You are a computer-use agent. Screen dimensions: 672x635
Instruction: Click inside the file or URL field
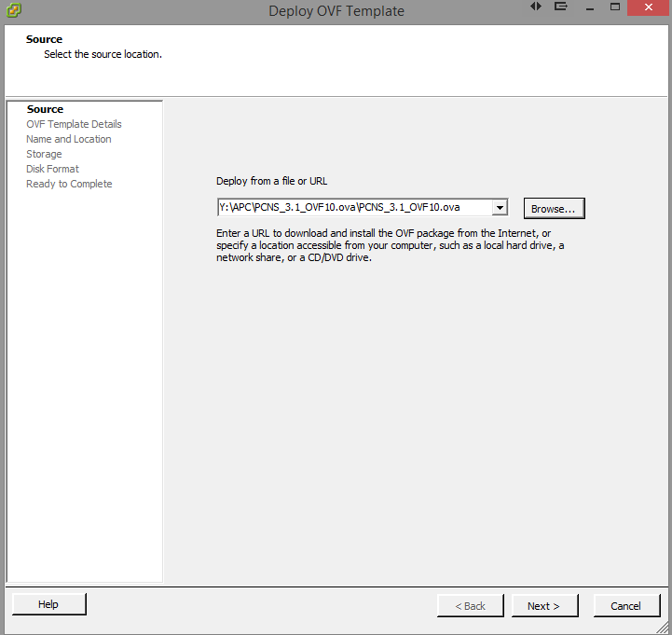click(354, 208)
